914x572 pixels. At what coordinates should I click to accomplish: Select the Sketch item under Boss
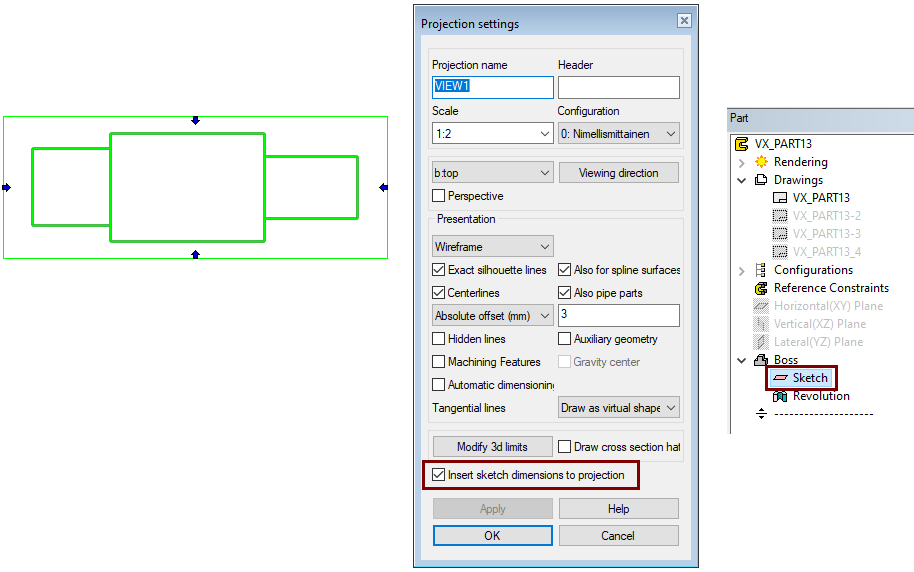pyautogui.click(x=810, y=378)
